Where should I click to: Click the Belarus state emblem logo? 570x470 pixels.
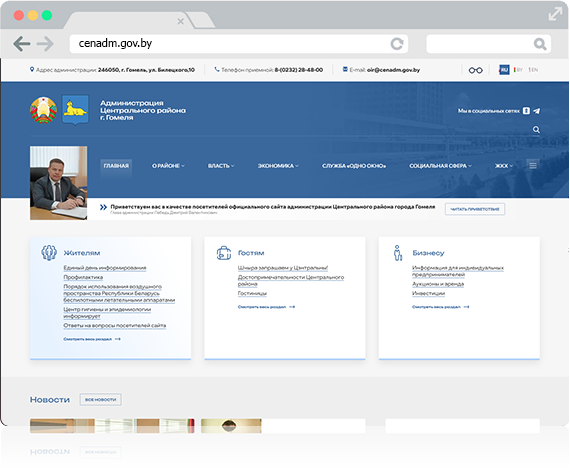point(44,110)
